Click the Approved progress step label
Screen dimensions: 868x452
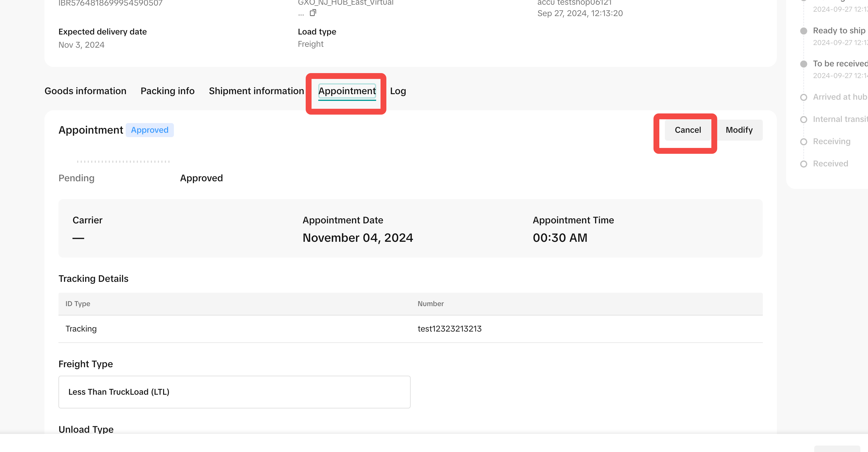tap(201, 178)
